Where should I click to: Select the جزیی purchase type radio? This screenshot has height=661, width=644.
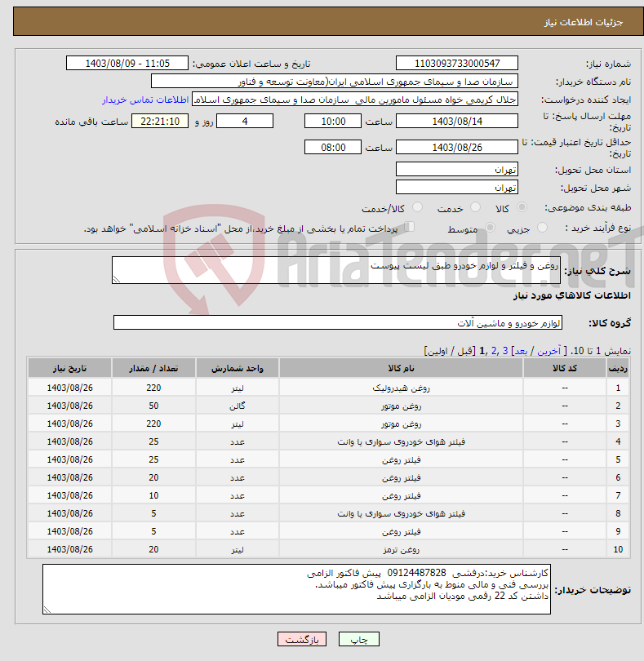click(x=542, y=228)
